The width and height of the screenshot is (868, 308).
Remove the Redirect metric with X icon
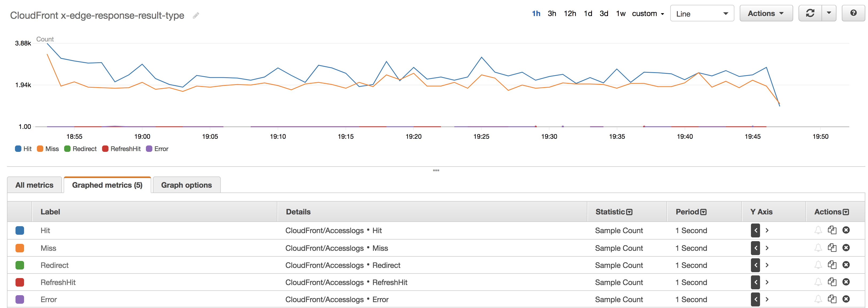pyautogui.click(x=846, y=265)
